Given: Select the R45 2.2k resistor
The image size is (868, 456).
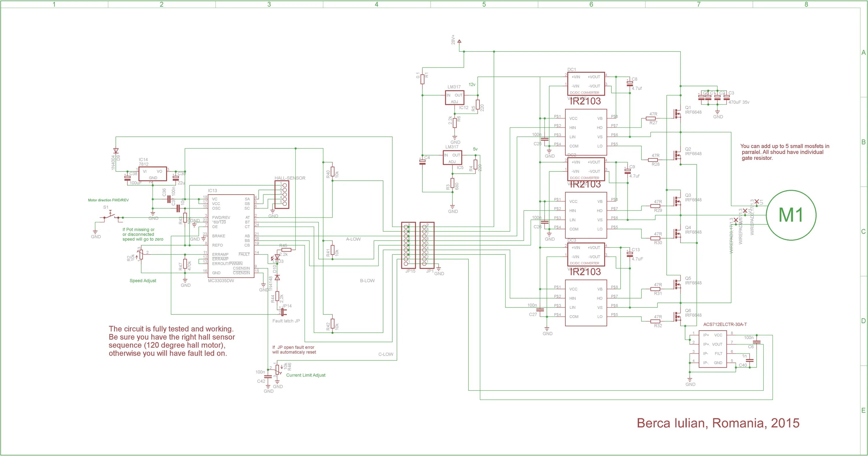Looking at the screenshot, I should 286,250.
